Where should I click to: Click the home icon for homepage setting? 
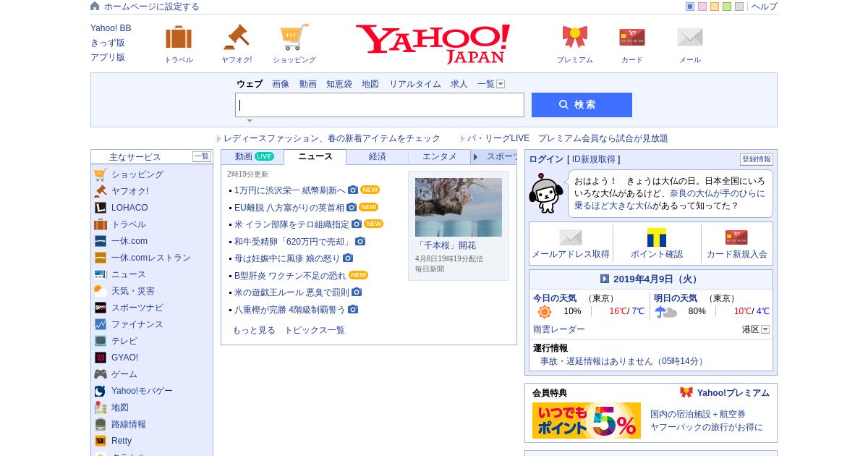(x=95, y=6)
